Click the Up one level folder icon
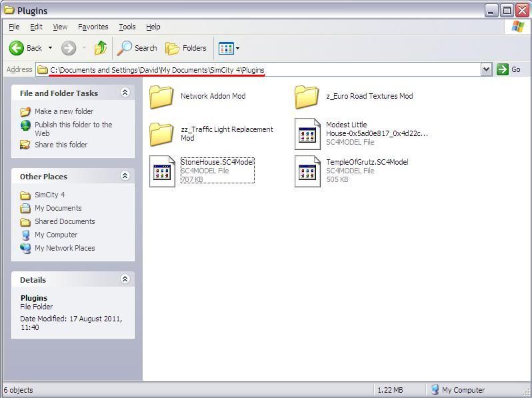 pos(101,48)
